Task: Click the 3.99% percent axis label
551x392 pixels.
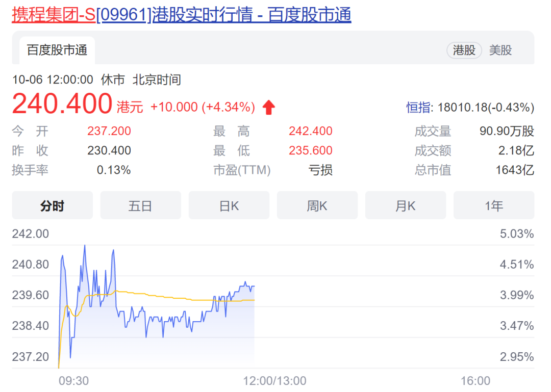Action: pyautogui.click(x=517, y=295)
